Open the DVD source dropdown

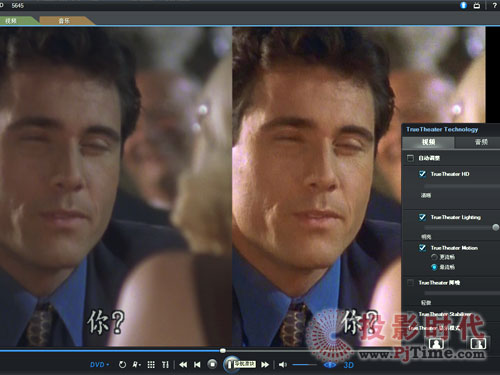tap(99, 365)
